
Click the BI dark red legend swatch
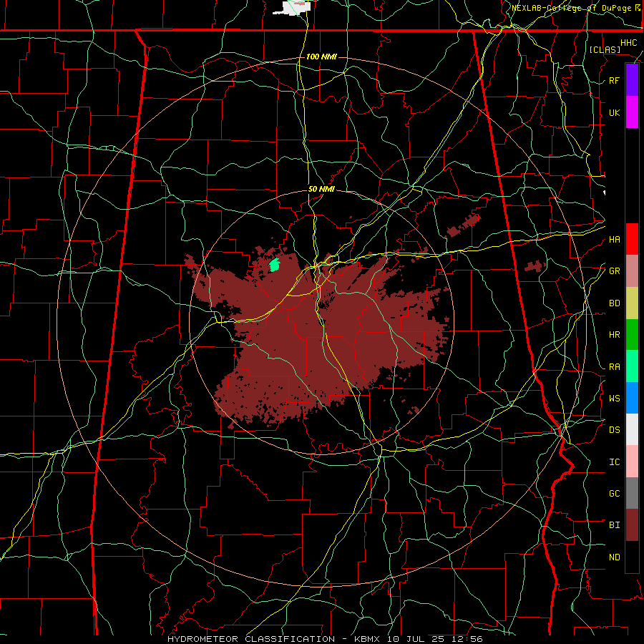click(632, 525)
